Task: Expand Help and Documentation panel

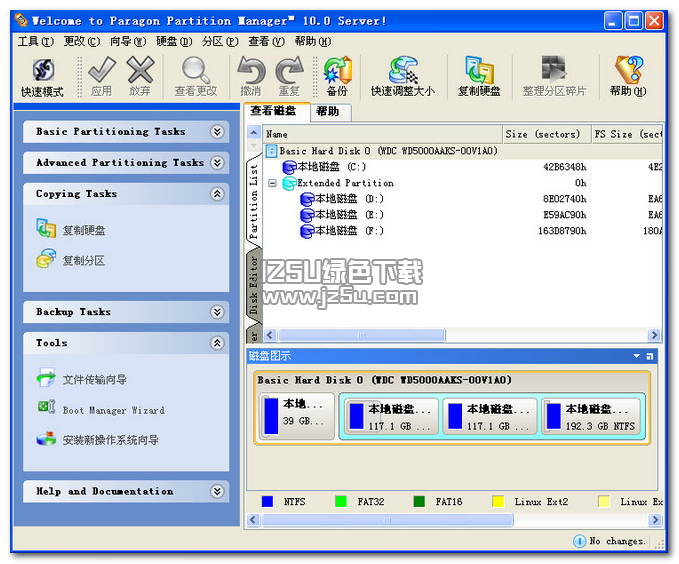Action: [217, 491]
